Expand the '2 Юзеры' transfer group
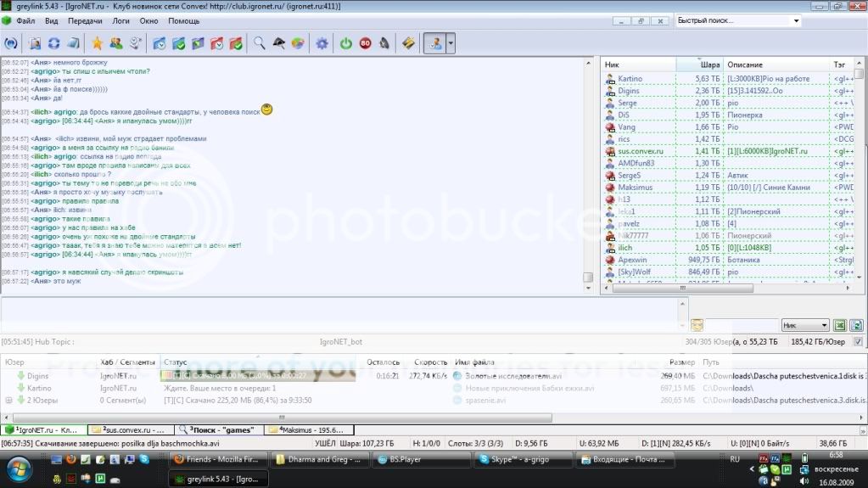Viewport: 868px width, 488px height. [9, 400]
